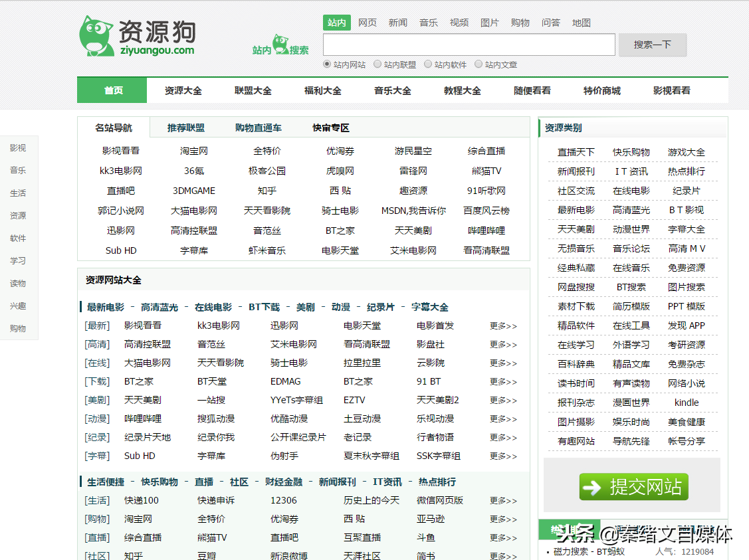Click the 搜索一下 search button
This screenshot has height=560, width=749.
(652, 45)
